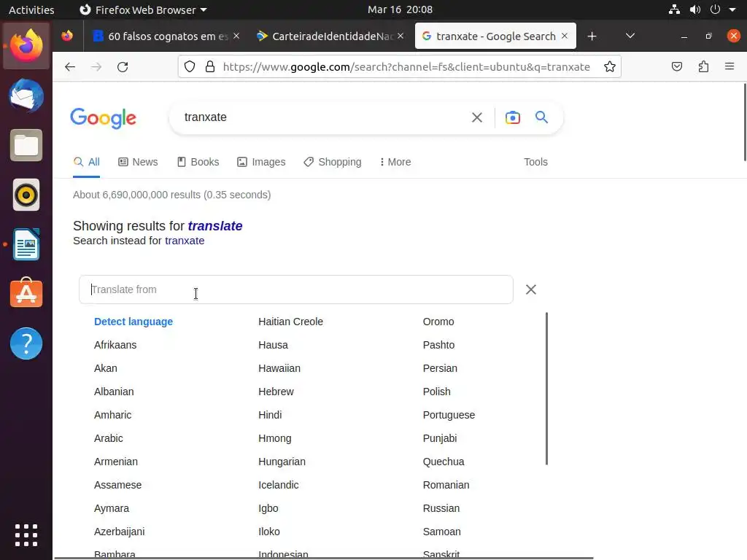Open LibreOffice Writer from the dock
This screenshot has width=747, height=560.
click(26, 244)
